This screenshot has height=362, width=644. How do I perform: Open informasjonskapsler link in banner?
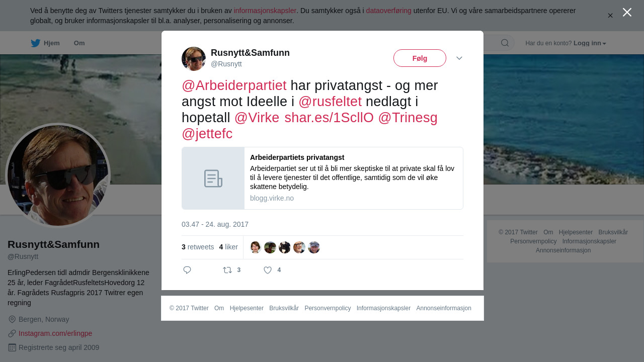pos(265,11)
